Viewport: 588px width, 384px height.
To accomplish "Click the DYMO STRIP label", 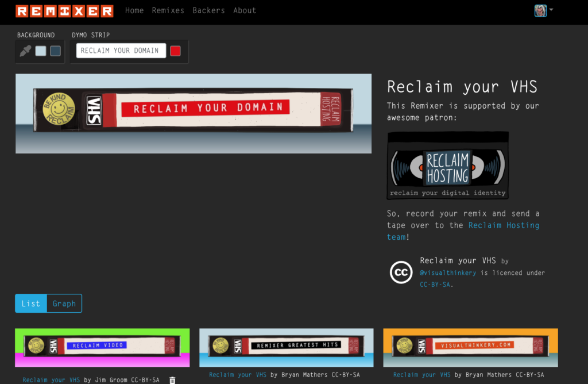I will pyautogui.click(x=91, y=35).
